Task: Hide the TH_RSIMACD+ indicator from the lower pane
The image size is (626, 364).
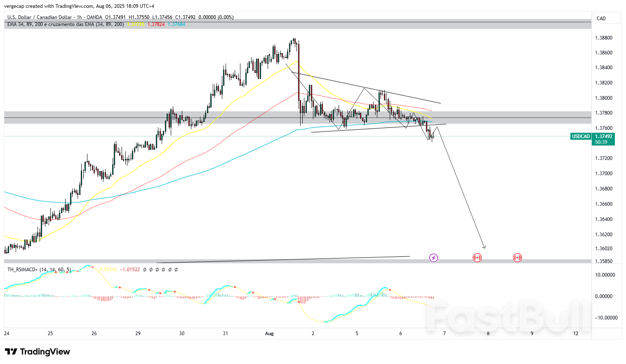Action: click(38, 270)
